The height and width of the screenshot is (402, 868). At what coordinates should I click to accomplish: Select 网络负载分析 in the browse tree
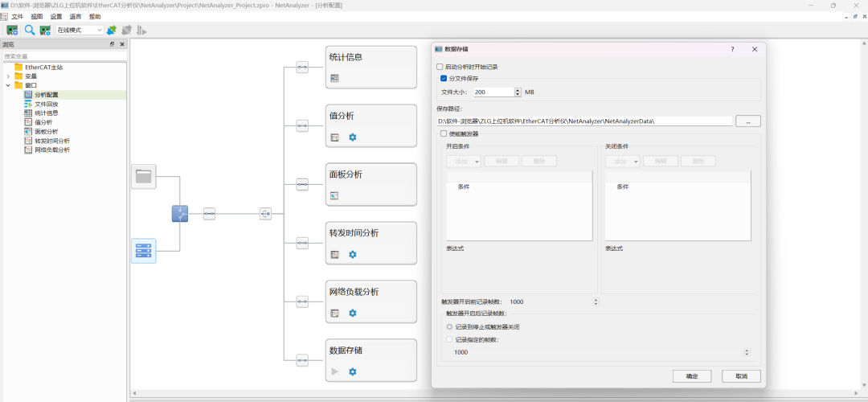click(52, 150)
